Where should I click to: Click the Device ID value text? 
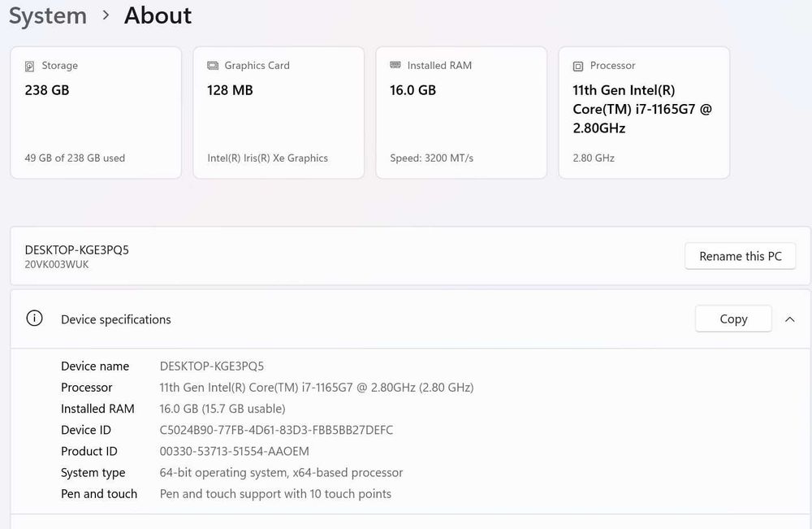pos(276,430)
